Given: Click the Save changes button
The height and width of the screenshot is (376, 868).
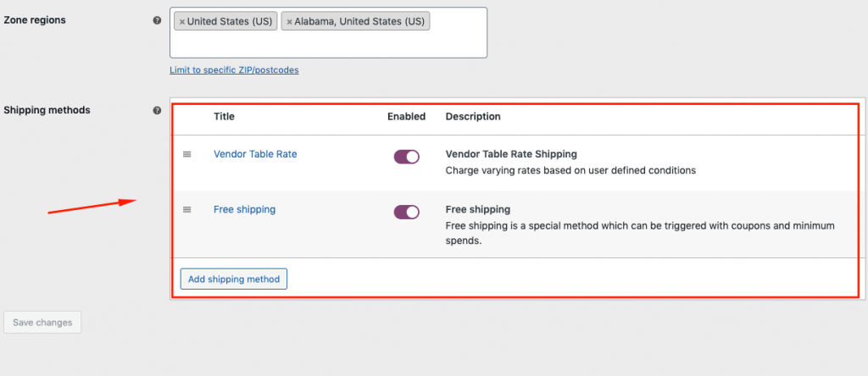Looking at the screenshot, I should [42, 323].
